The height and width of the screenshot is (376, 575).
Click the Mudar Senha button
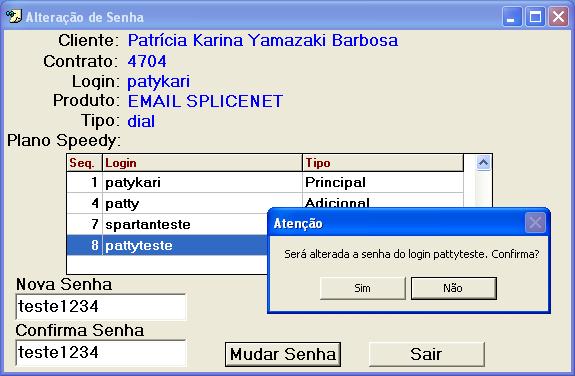[283, 354]
